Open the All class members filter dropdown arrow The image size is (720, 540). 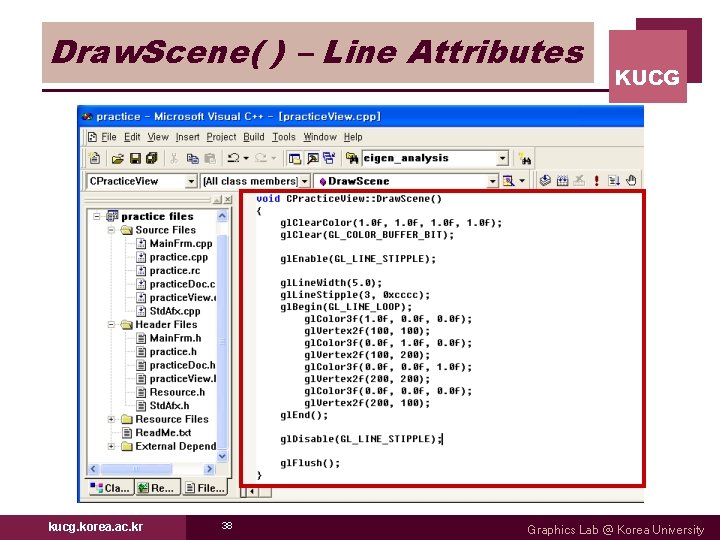(x=304, y=181)
